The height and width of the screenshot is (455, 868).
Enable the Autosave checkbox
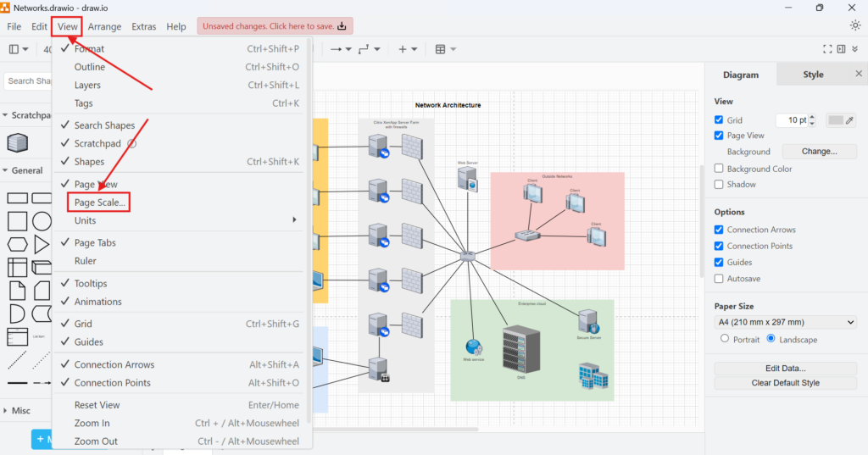(719, 279)
